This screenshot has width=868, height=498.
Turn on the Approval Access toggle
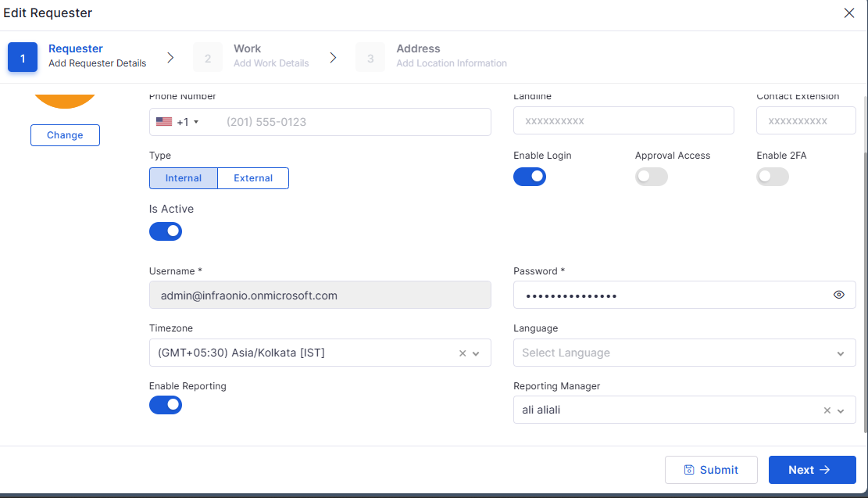pos(652,177)
